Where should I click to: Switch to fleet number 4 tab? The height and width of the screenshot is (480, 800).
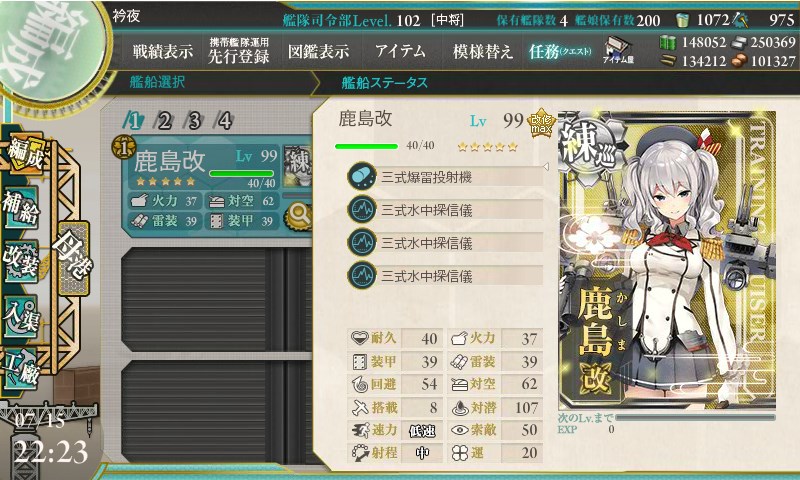click(225, 121)
